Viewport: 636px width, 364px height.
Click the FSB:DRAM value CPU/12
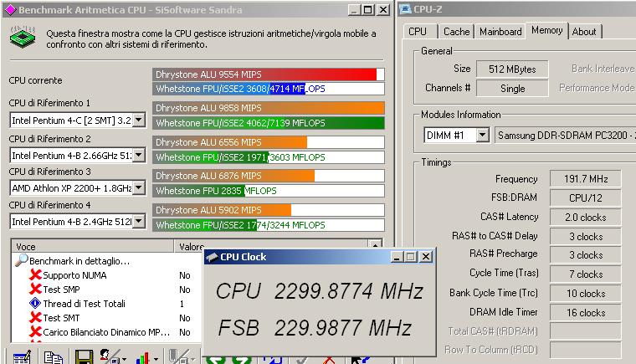click(585, 197)
